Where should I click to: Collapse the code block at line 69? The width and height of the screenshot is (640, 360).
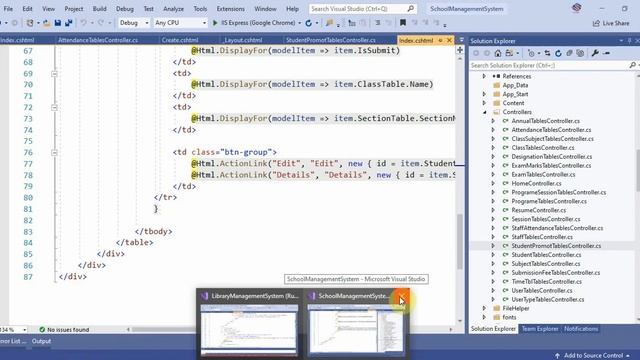tap(54, 74)
